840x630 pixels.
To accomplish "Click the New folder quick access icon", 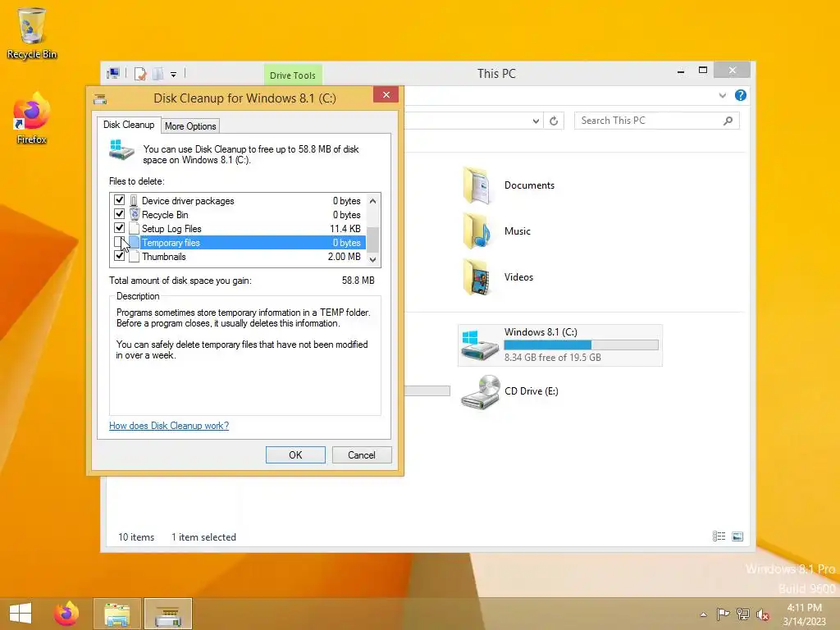I will (158, 74).
